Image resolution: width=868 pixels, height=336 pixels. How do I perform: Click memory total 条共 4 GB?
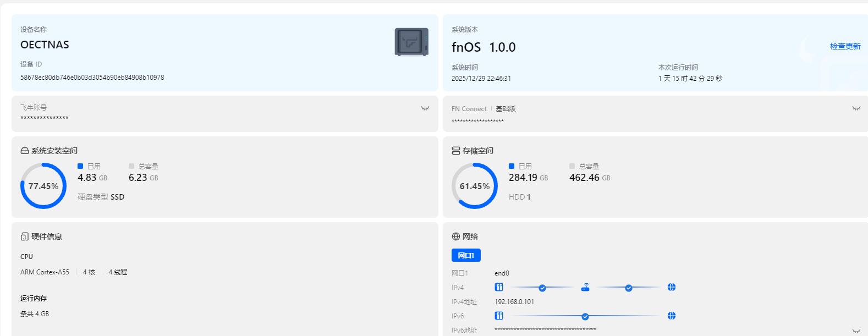click(35, 314)
